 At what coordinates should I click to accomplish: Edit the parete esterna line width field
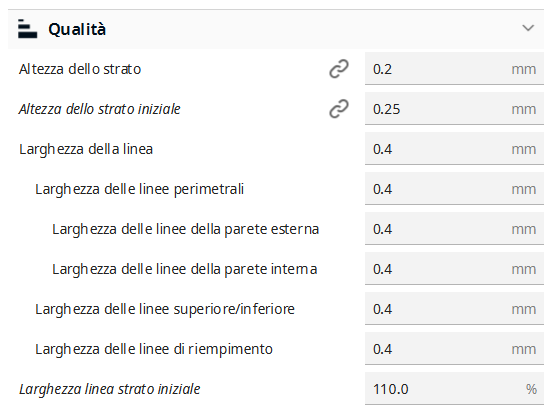coord(454,229)
